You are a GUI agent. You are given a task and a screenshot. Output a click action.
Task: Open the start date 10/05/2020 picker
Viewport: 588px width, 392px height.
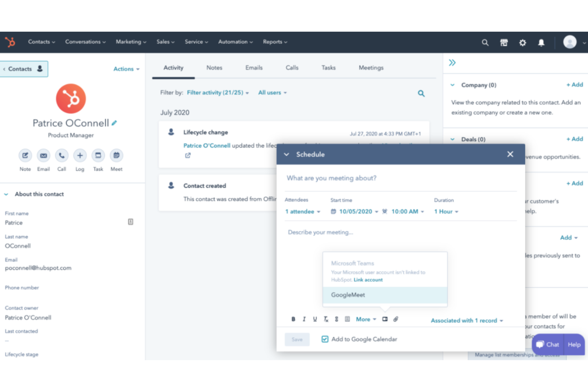point(355,212)
